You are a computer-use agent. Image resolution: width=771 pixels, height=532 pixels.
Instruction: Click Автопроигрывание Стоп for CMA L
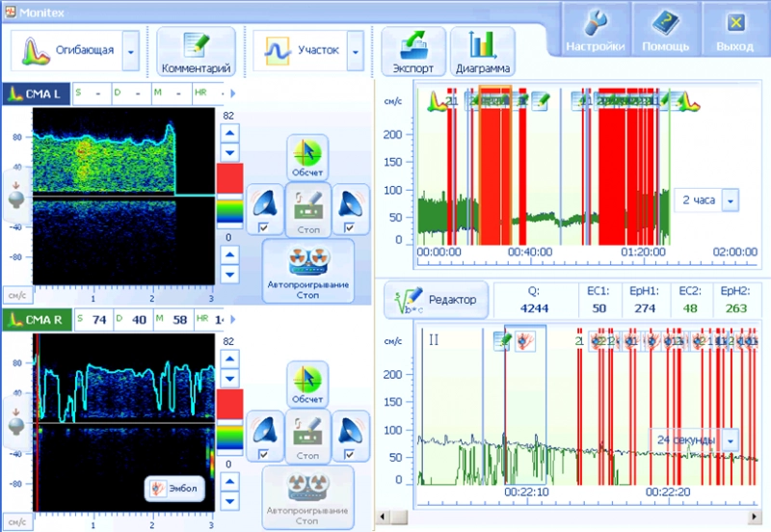307,272
